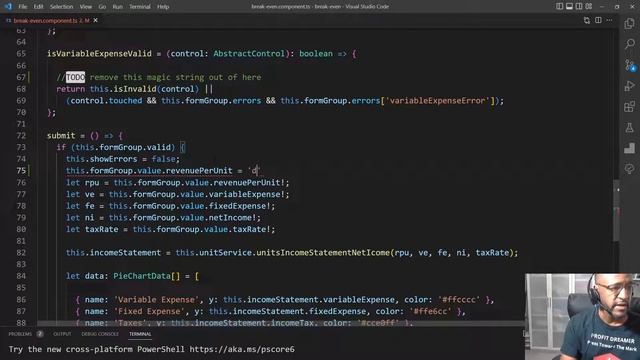This screenshot has height=360, width=640.
Task: Split the editor to the right
Action: [x=598, y=20]
